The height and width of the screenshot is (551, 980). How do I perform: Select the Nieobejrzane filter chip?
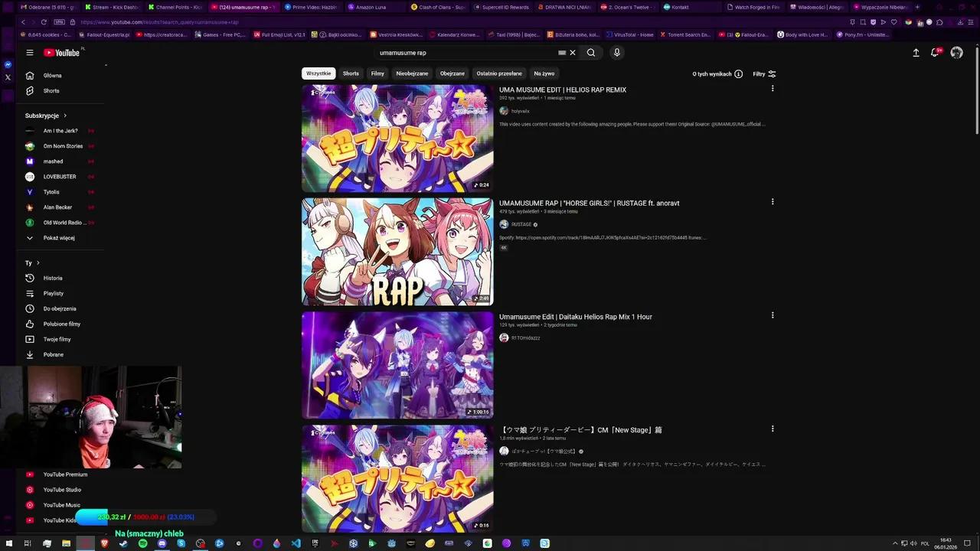point(412,73)
